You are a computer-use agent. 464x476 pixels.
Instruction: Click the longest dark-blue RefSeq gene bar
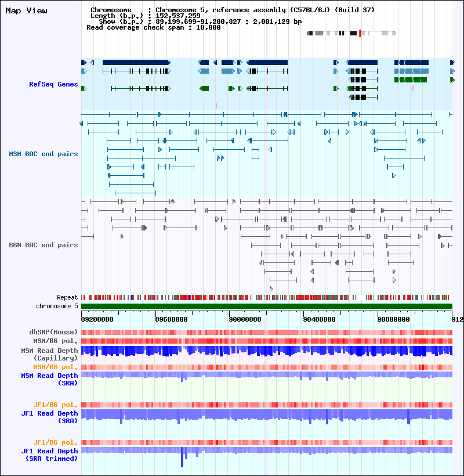[136, 62]
